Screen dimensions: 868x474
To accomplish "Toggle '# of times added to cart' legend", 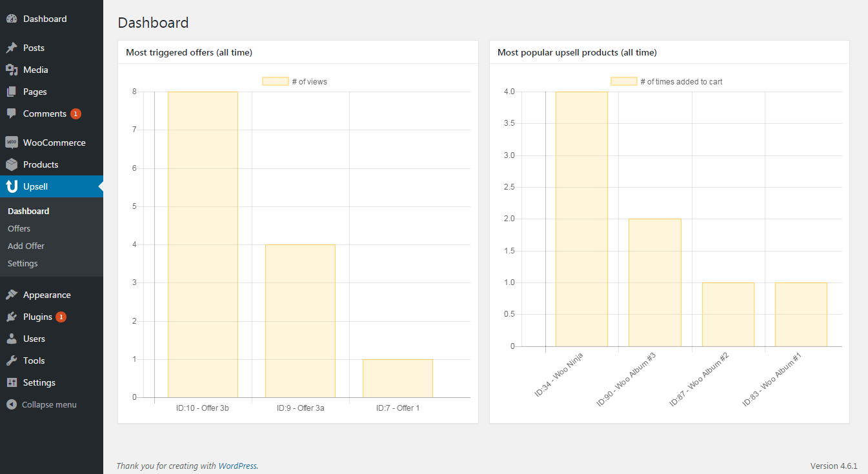I will click(667, 82).
